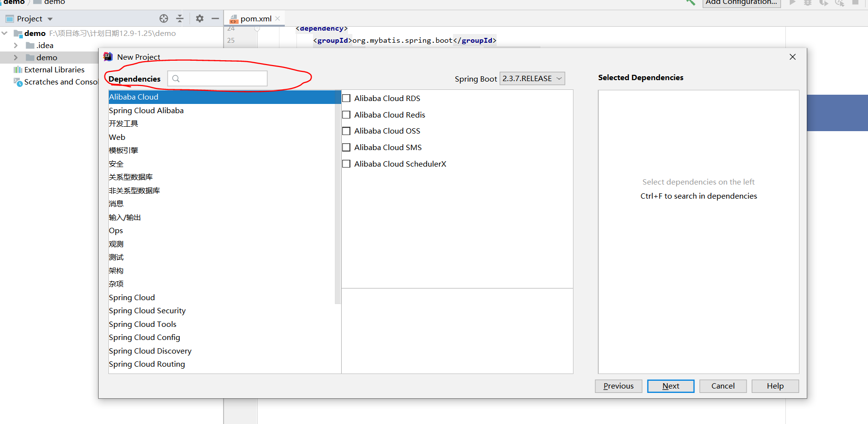Select 杂项 category
Image resolution: width=868 pixels, height=424 pixels.
222,284
